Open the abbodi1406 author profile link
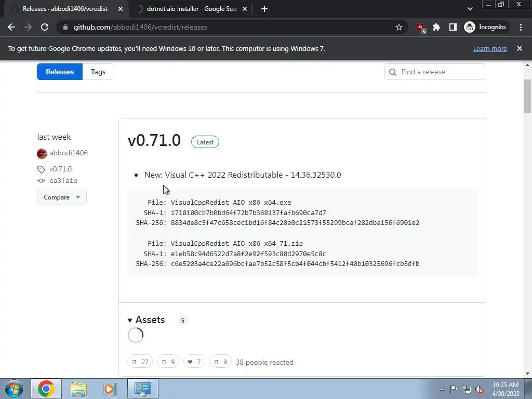532x399 pixels. (x=69, y=153)
